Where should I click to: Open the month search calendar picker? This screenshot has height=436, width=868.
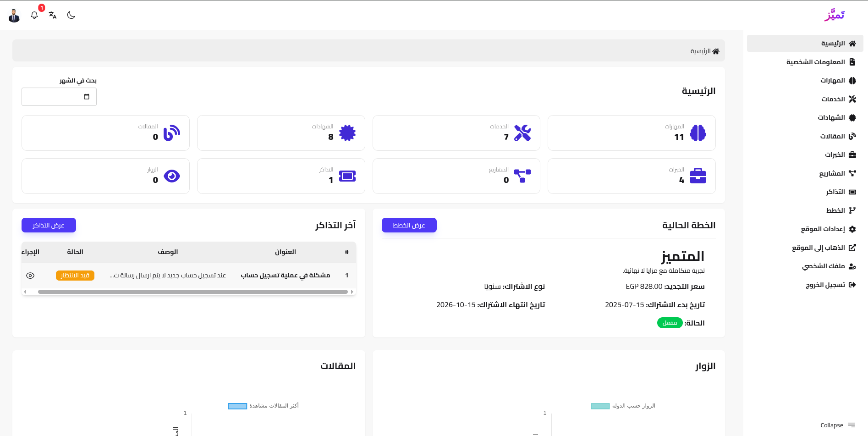[x=87, y=97]
